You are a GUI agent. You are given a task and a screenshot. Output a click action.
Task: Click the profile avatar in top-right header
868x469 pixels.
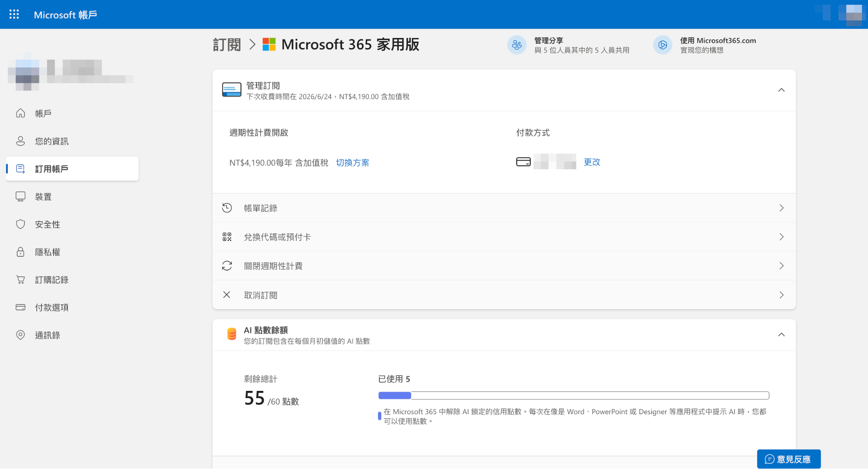pos(850,14)
